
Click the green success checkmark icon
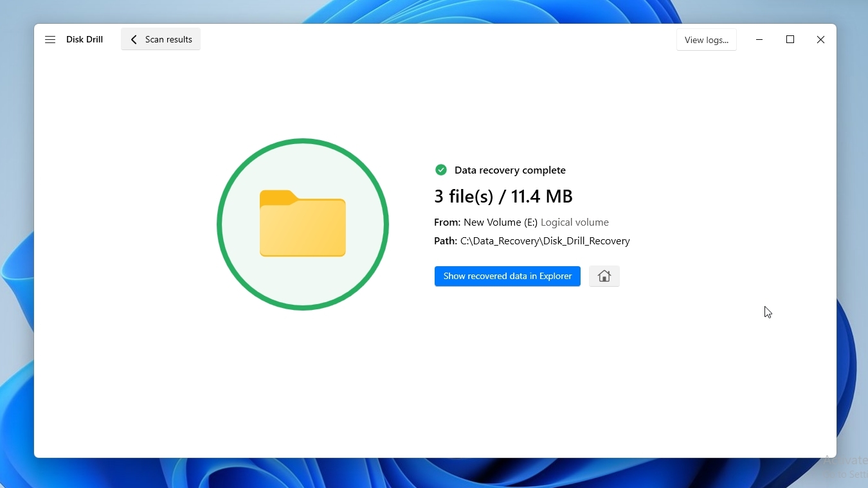442,170
